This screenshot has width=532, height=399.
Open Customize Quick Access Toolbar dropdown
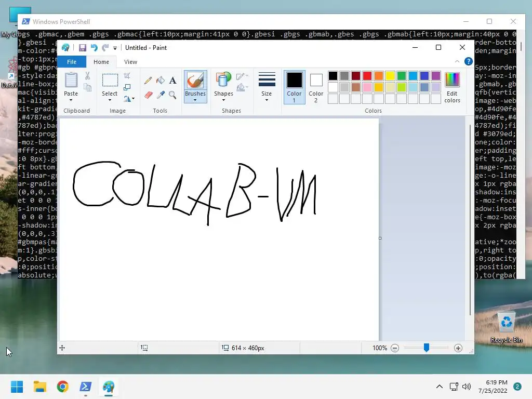click(x=115, y=48)
